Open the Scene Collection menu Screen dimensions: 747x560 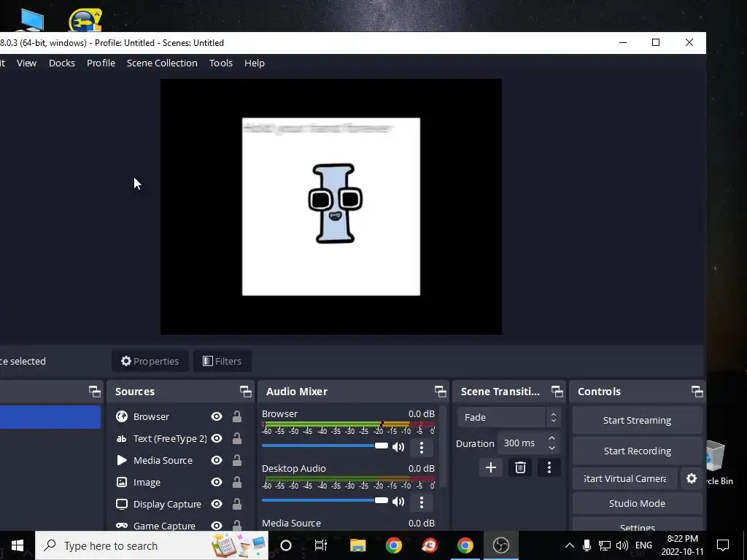click(x=162, y=63)
